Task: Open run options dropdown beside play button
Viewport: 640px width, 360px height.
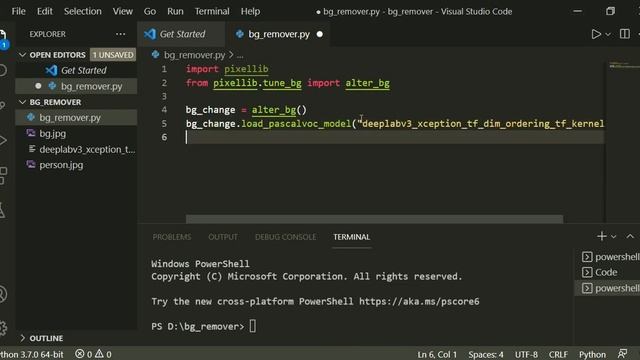Action: (x=608, y=35)
